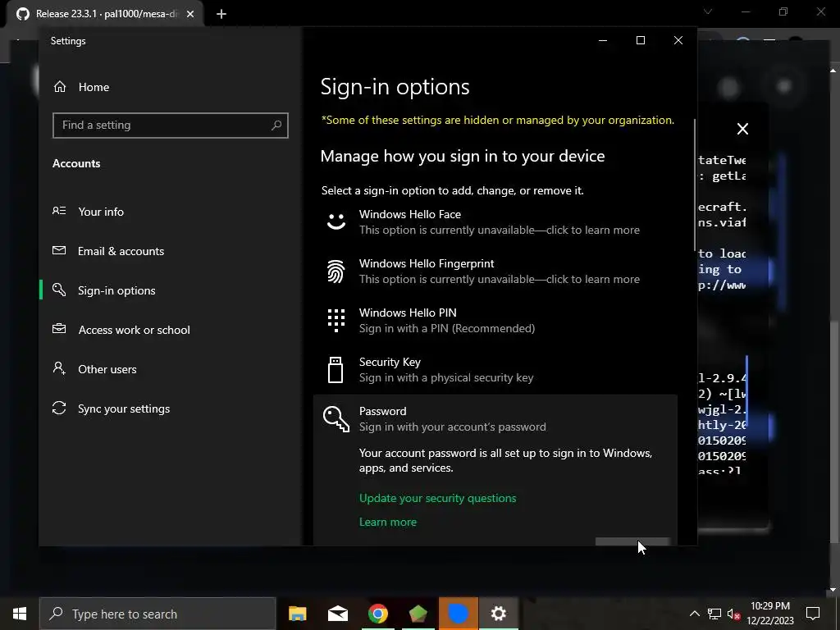The width and height of the screenshot is (840, 630).
Task: Open a new browser tab
Action: pyautogui.click(x=221, y=14)
